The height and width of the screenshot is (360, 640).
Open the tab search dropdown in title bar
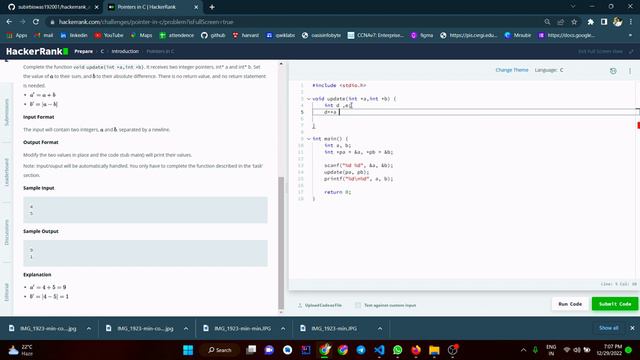(x=573, y=7)
